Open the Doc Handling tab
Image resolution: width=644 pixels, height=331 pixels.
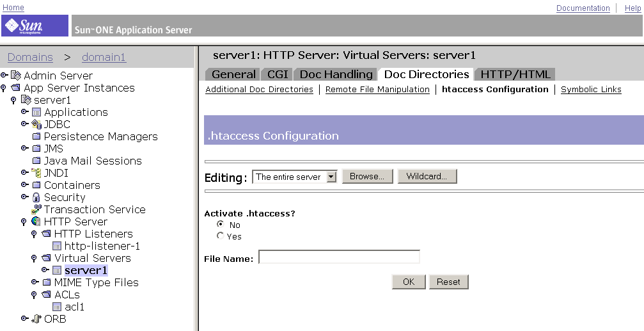[336, 74]
